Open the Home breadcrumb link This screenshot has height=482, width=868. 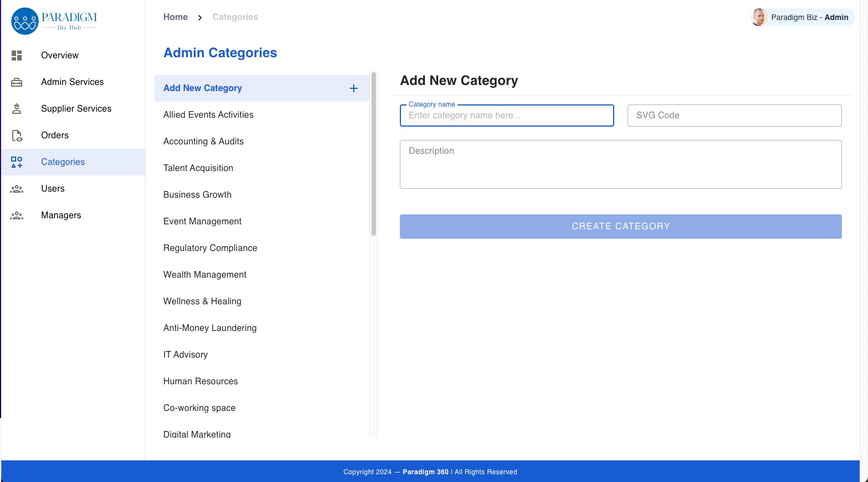click(175, 17)
